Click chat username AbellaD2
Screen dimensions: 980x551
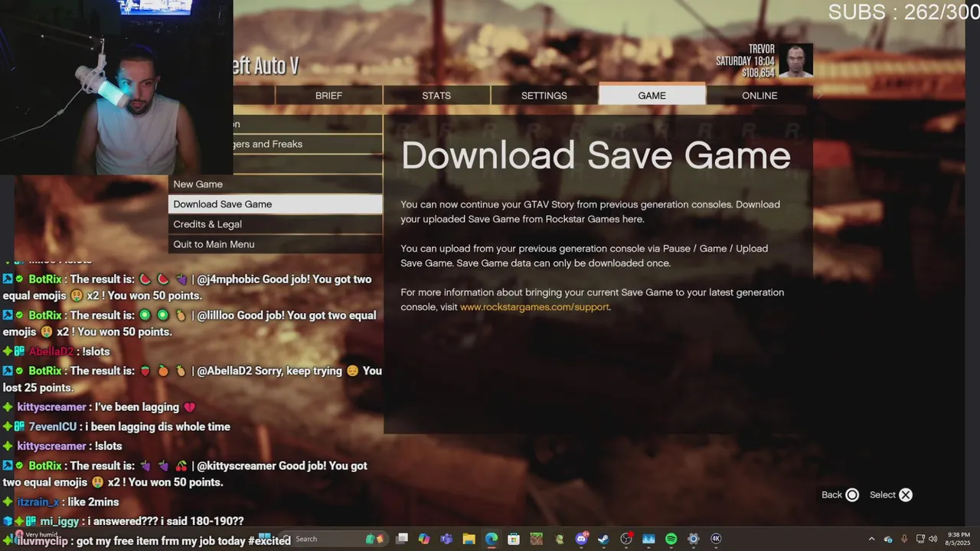51,351
